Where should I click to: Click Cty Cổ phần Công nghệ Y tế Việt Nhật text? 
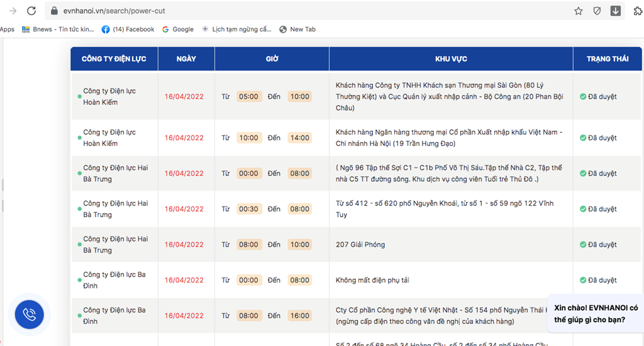click(x=441, y=316)
